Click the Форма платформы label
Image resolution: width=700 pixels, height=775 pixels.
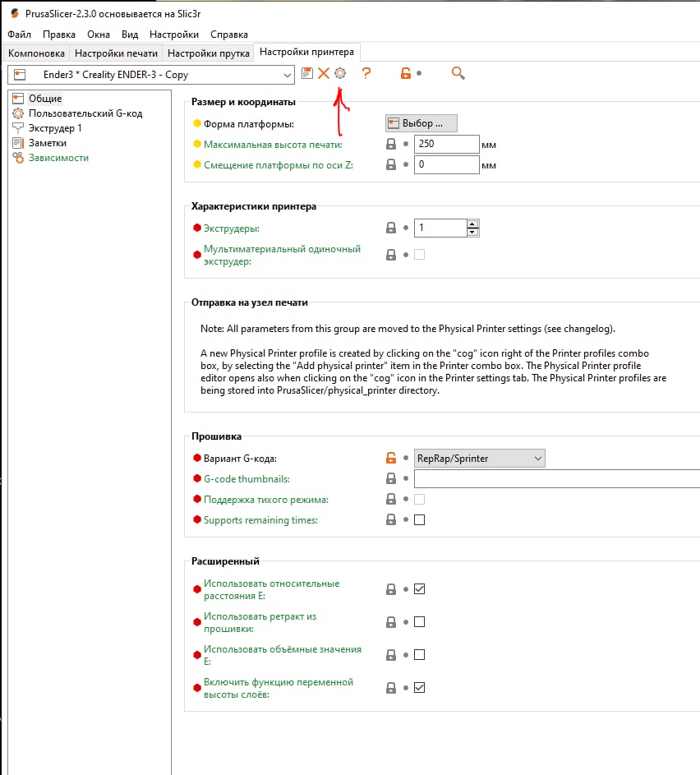(x=248, y=124)
